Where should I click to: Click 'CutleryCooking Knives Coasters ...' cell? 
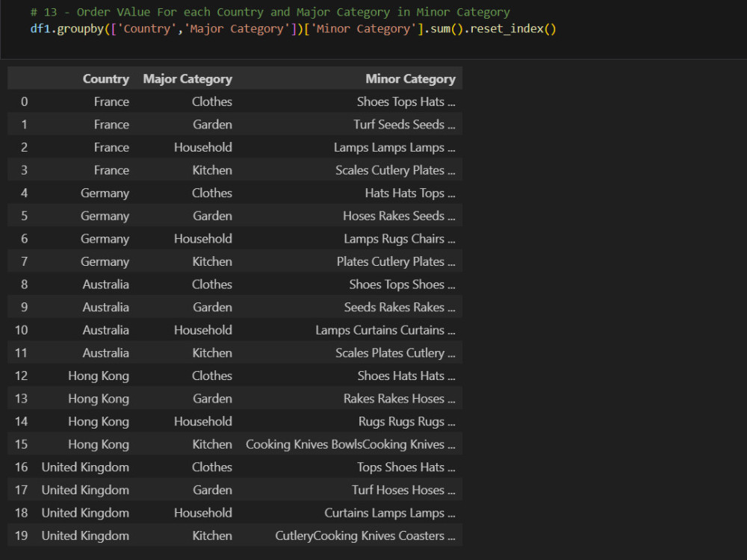tap(365, 535)
